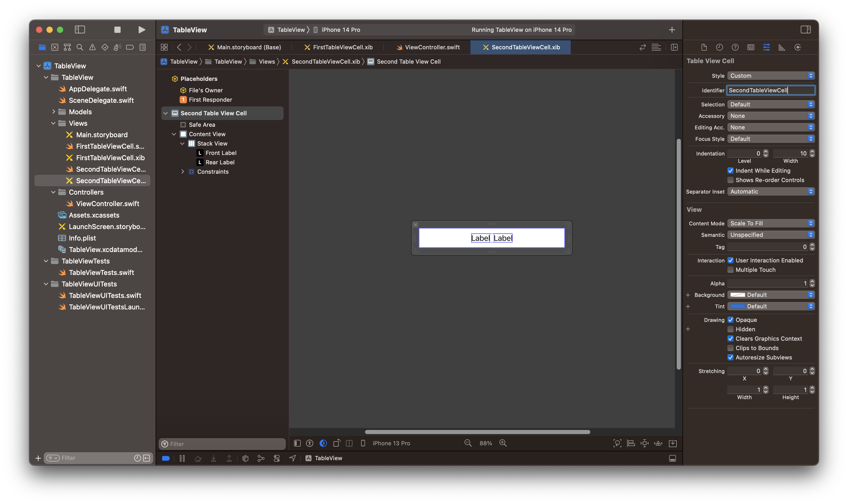Open the Connections inspector icon
848x504 pixels.
(x=798, y=47)
